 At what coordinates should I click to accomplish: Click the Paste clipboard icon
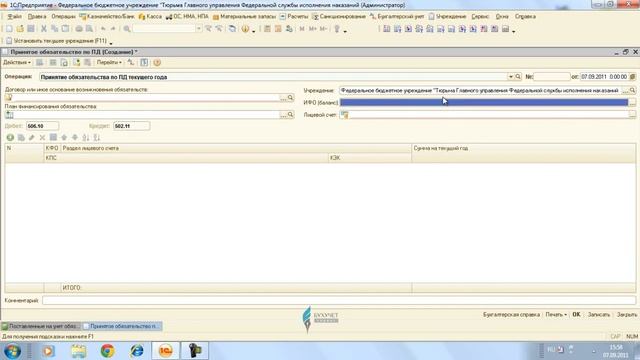[65, 29]
